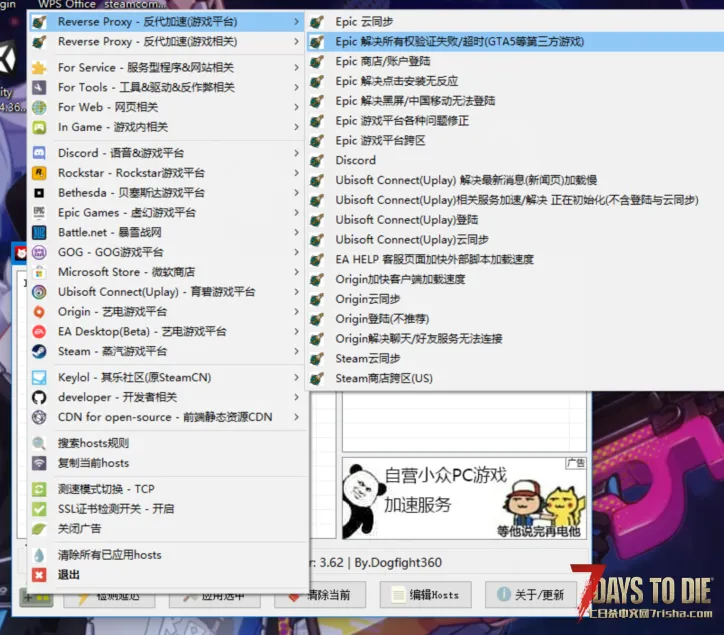Screen dimensions: 724x635
Task: Click the Rockstar platform icon
Action: pyautogui.click(x=39, y=173)
